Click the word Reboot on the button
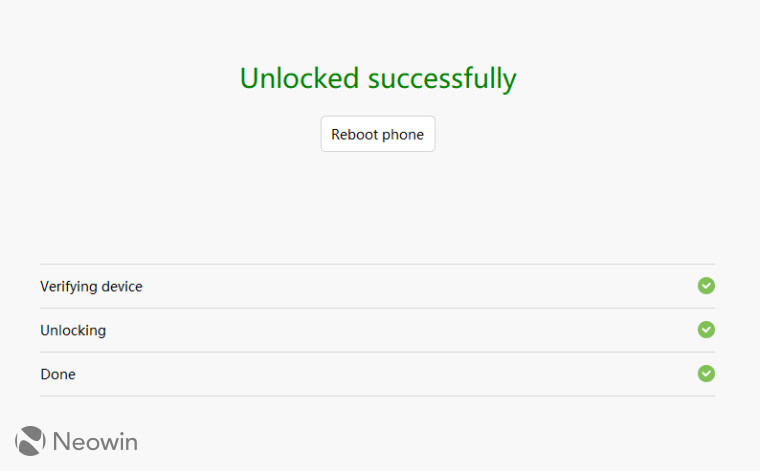This screenshot has width=760, height=471. pos(354,134)
